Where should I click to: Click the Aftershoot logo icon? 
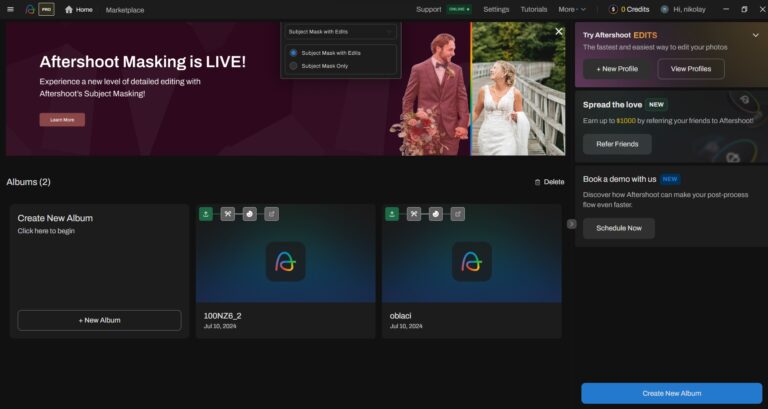[30, 9]
